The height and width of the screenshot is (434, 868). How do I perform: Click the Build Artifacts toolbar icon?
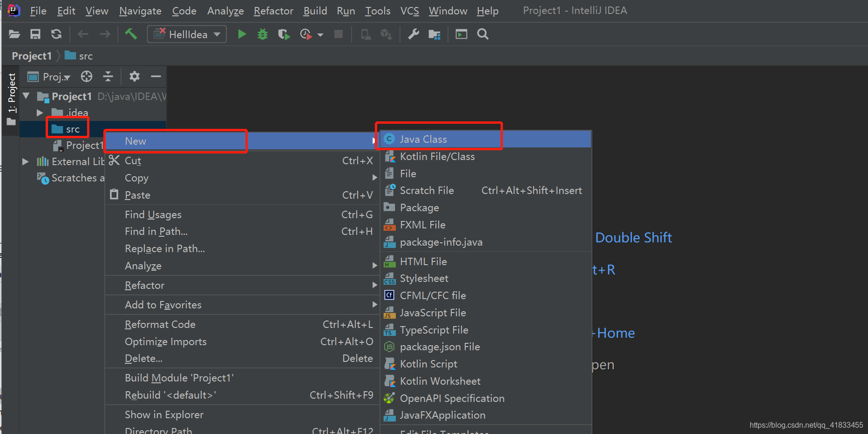pos(386,34)
